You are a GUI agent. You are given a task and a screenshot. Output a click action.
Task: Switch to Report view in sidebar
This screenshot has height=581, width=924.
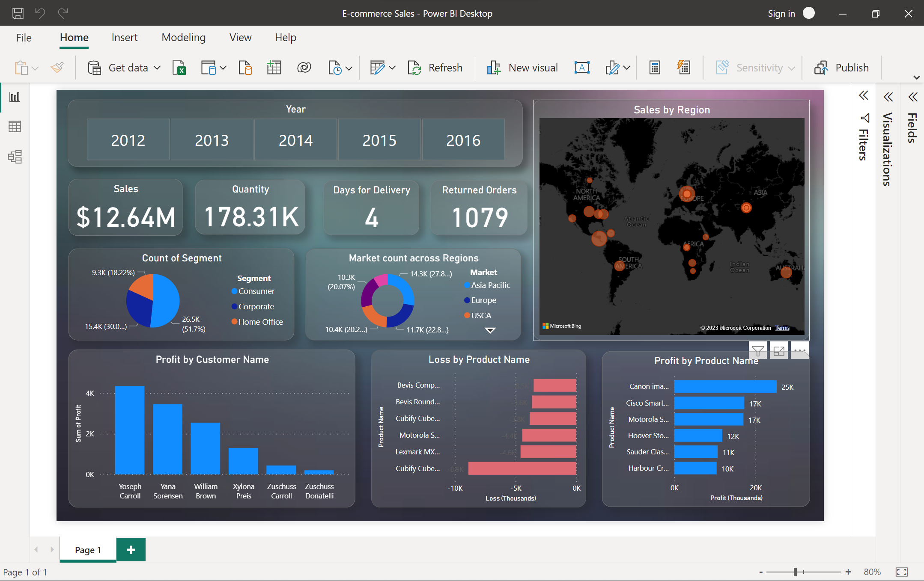point(15,97)
